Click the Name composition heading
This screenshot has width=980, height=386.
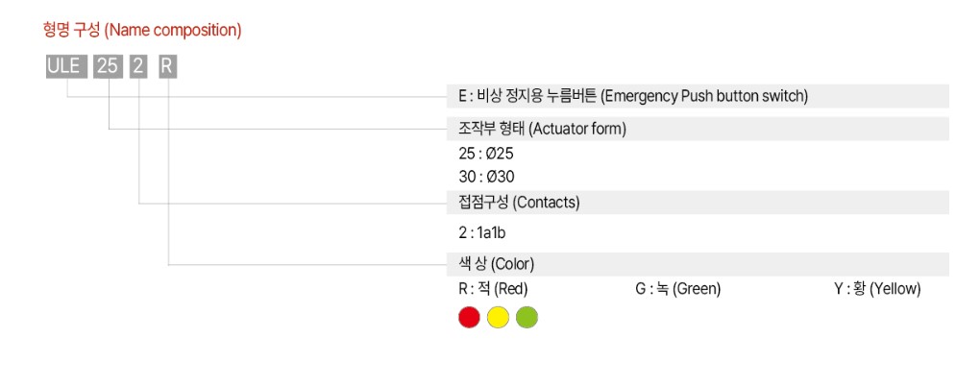pos(142,30)
